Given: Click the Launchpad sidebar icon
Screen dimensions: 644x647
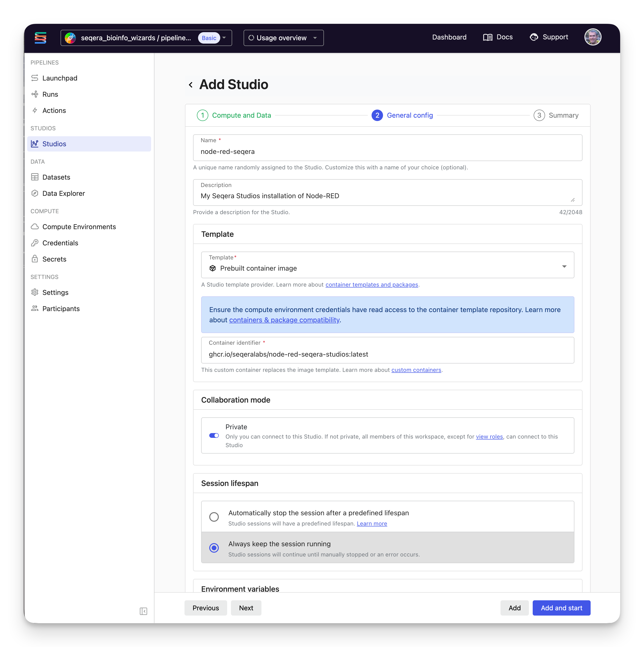Looking at the screenshot, I should (35, 78).
